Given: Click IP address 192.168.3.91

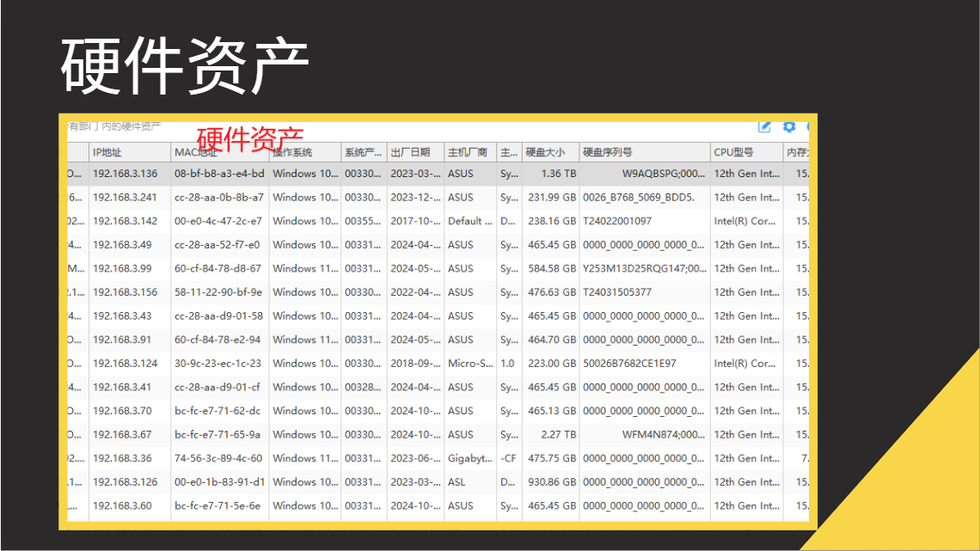Looking at the screenshot, I should point(122,340).
